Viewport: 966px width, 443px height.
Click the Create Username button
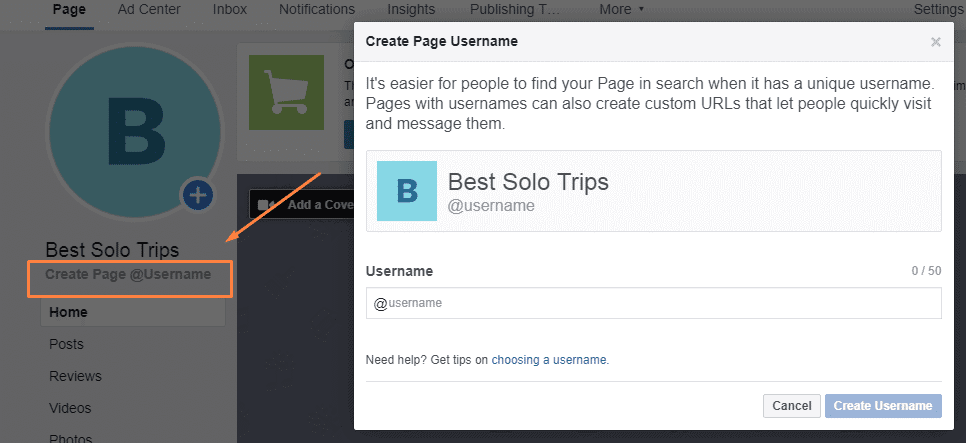pos(883,406)
